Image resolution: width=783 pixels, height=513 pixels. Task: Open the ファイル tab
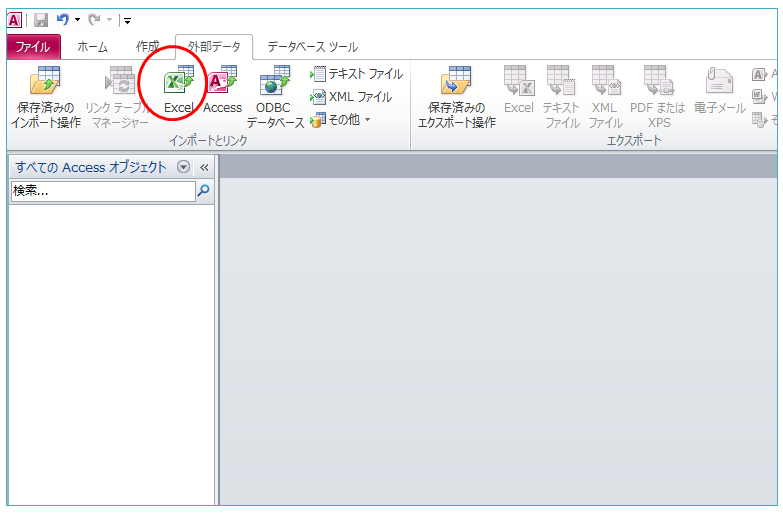point(33,47)
